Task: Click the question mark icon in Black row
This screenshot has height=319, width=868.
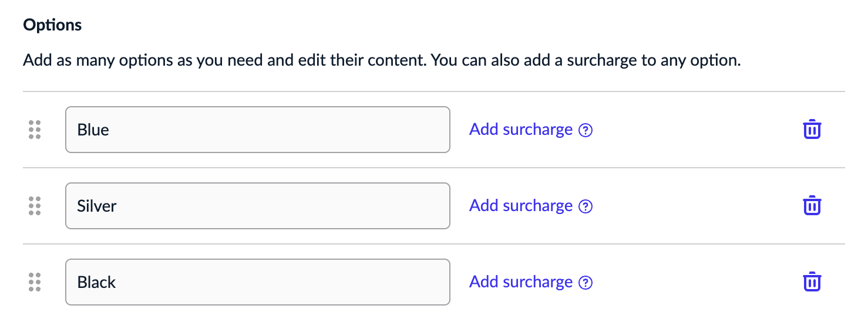Action: [x=586, y=283]
